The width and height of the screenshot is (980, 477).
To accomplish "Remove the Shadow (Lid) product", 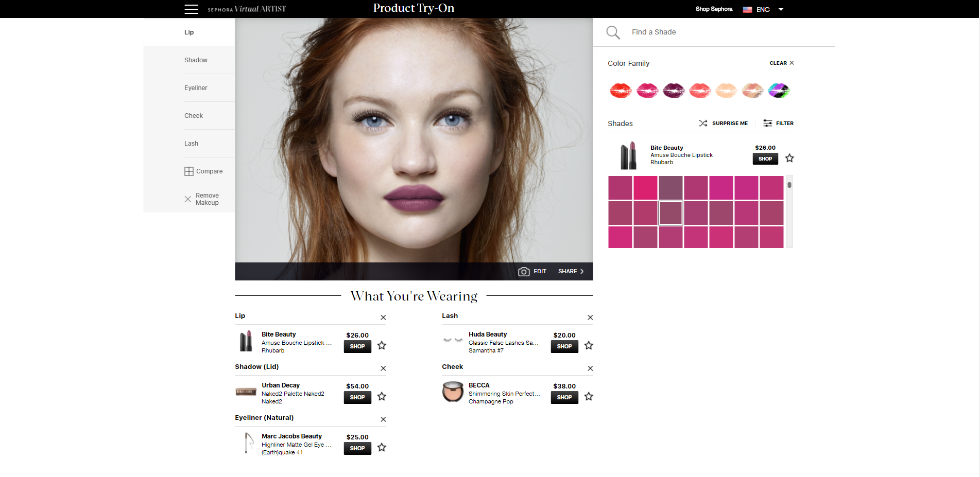I will (x=383, y=368).
